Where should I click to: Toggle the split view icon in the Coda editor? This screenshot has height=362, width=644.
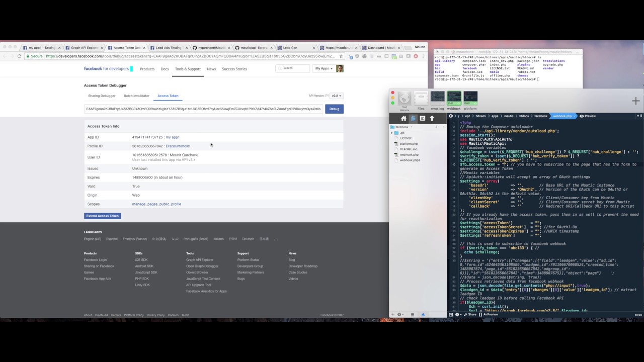[x=639, y=116]
